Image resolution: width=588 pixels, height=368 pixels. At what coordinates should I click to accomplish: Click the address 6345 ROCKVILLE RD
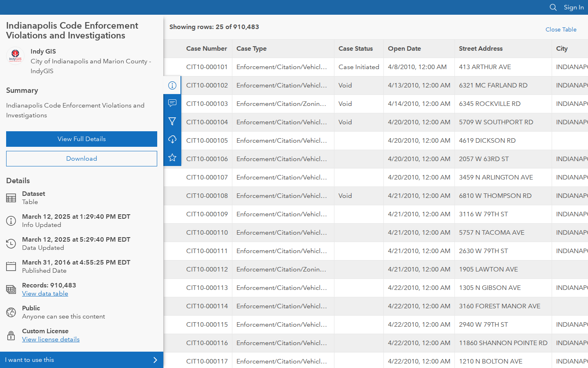tap(490, 104)
